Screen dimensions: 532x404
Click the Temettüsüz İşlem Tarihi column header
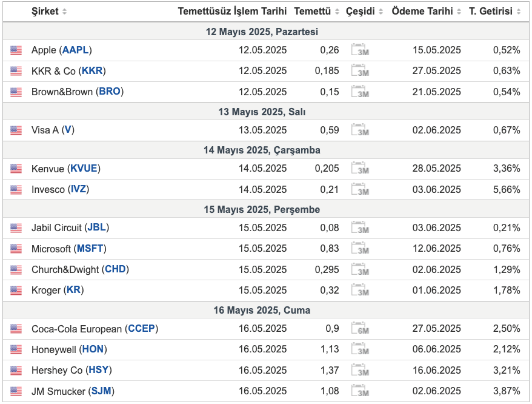[x=233, y=11]
